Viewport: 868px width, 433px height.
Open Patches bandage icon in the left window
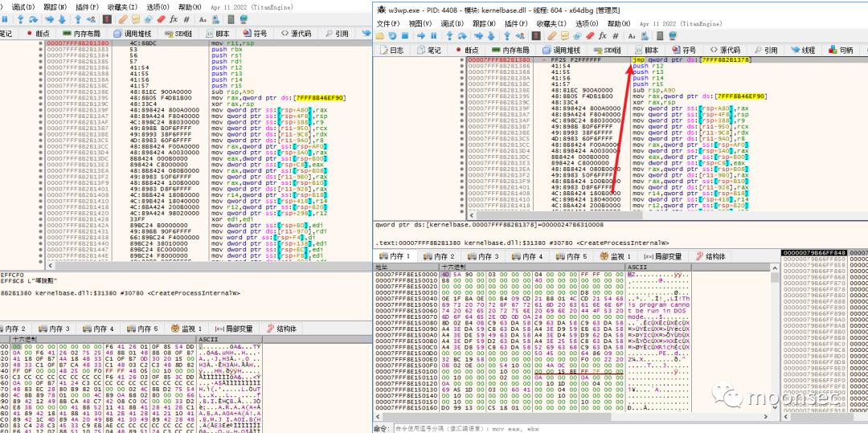[123, 19]
